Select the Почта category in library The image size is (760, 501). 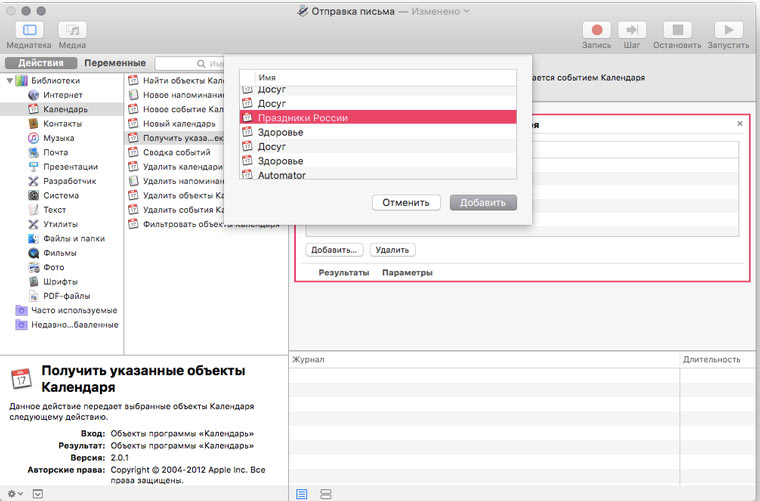(x=55, y=153)
